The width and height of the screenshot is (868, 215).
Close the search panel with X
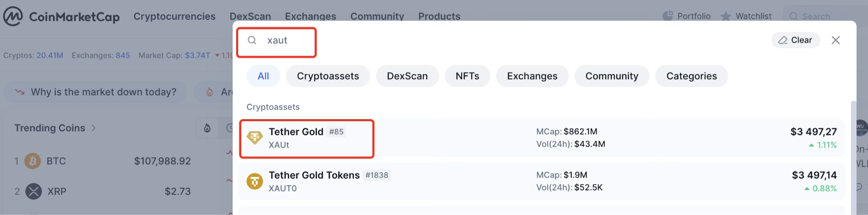835,40
